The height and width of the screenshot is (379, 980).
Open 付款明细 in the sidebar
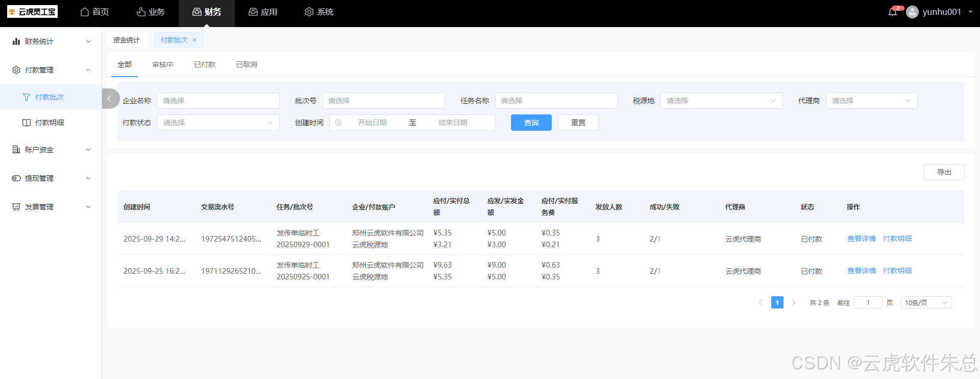click(50, 123)
